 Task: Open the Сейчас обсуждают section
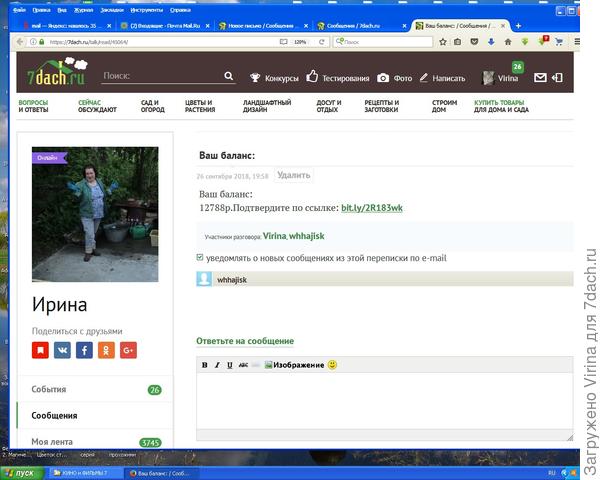(97, 106)
